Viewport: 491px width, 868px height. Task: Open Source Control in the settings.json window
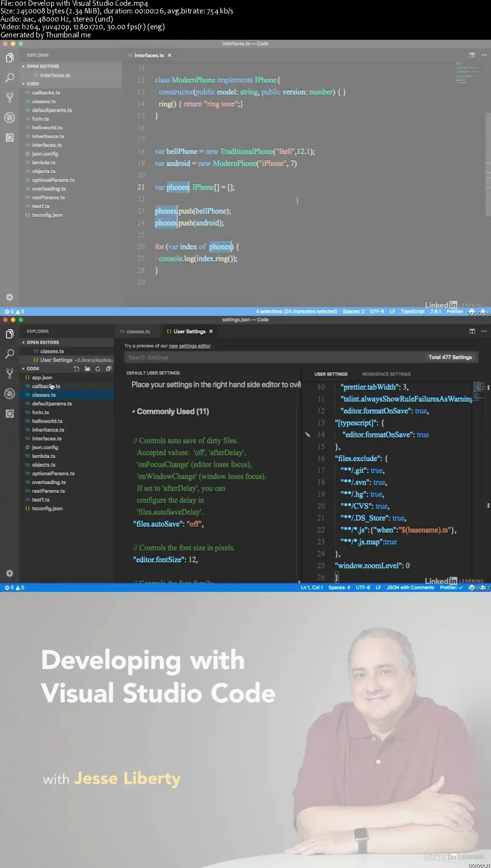(10, 373)
